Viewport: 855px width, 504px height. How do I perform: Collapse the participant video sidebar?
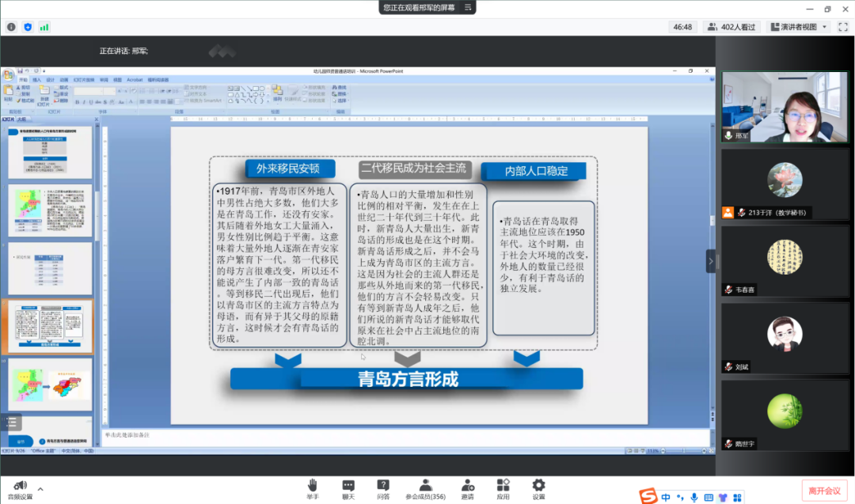[x=710, y=261]
